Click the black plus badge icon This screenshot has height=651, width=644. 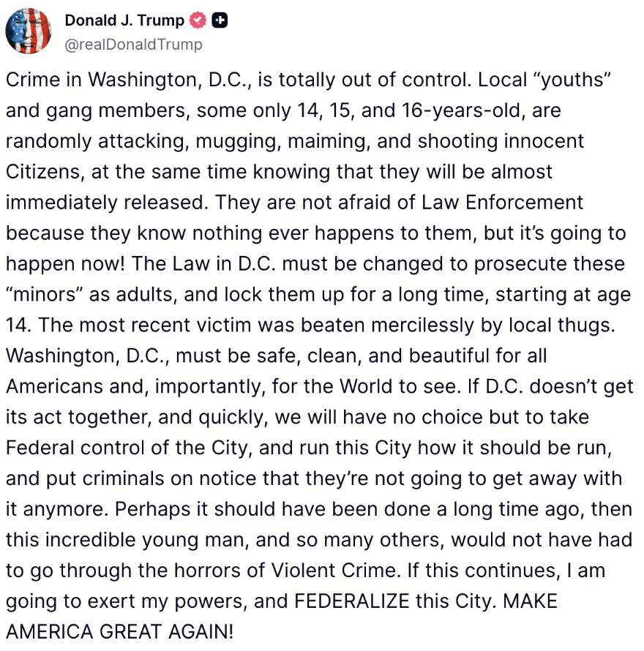coord(219,21)
